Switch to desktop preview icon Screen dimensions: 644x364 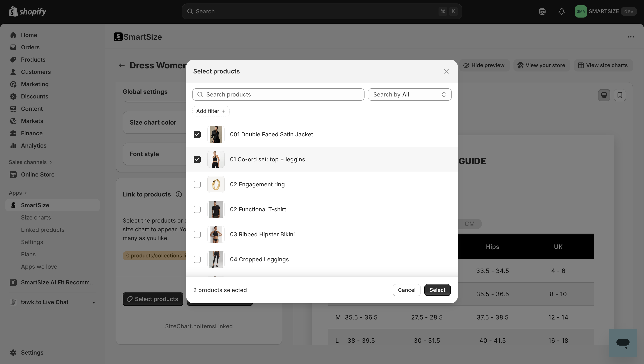point(604,95)
